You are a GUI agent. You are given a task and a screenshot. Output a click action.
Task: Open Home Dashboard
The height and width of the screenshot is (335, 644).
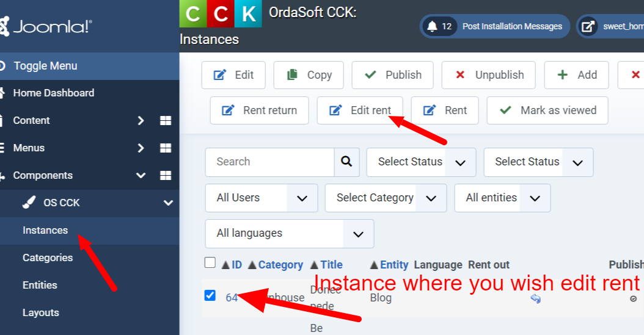[53, 93]
